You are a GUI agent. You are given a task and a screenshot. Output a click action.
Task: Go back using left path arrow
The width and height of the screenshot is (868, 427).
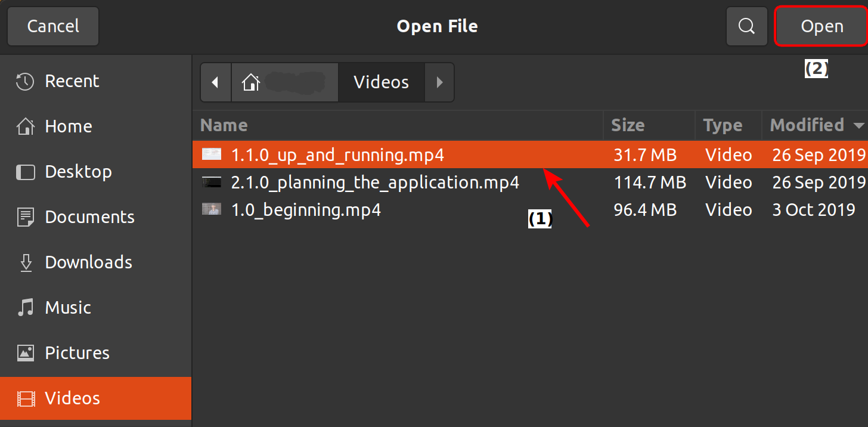[x=215, y=82]
